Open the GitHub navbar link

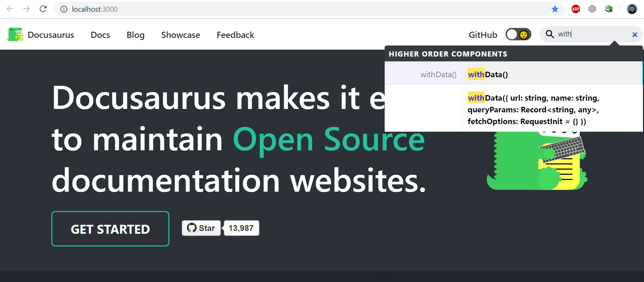click(483, 35)
